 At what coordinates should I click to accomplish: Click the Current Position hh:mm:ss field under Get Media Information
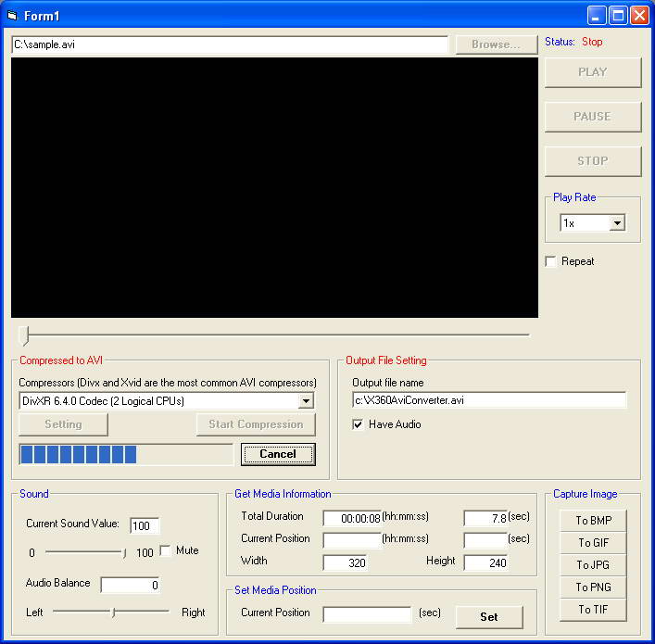pyautogui.click(x=352, y=540)
